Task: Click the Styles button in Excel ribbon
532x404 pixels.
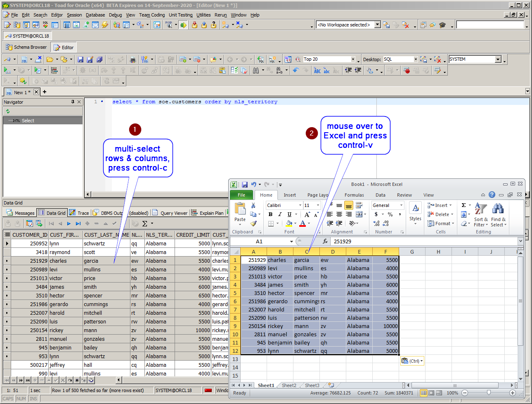Action: (x=415, y=213)
